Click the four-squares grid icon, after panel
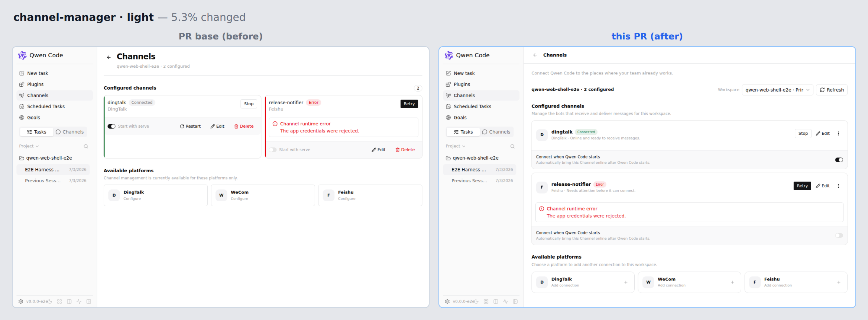The image size is (868, 320). pos(486,301)
